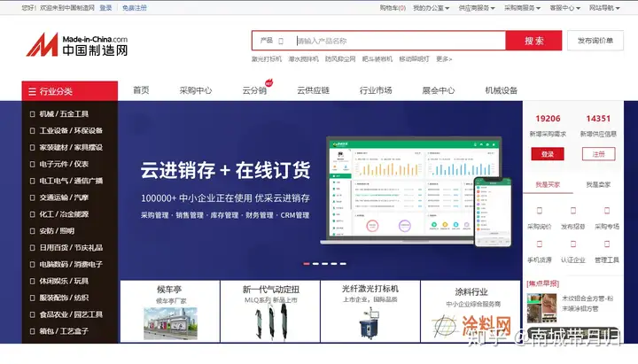Click the icon beside 机械 / 五金工具
This screenshot has width=638, height=364.
pos(32,114)
